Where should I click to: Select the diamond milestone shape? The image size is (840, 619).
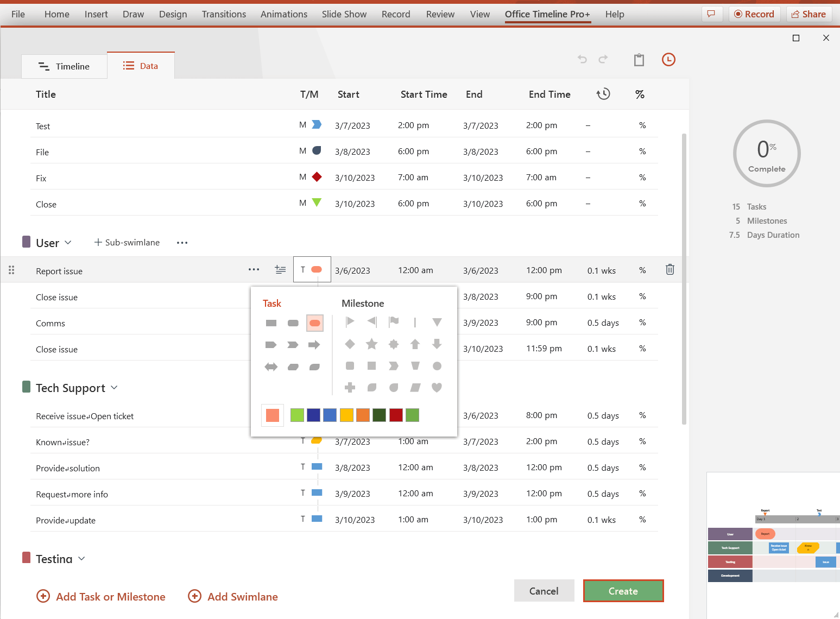(x=350, y=344)
